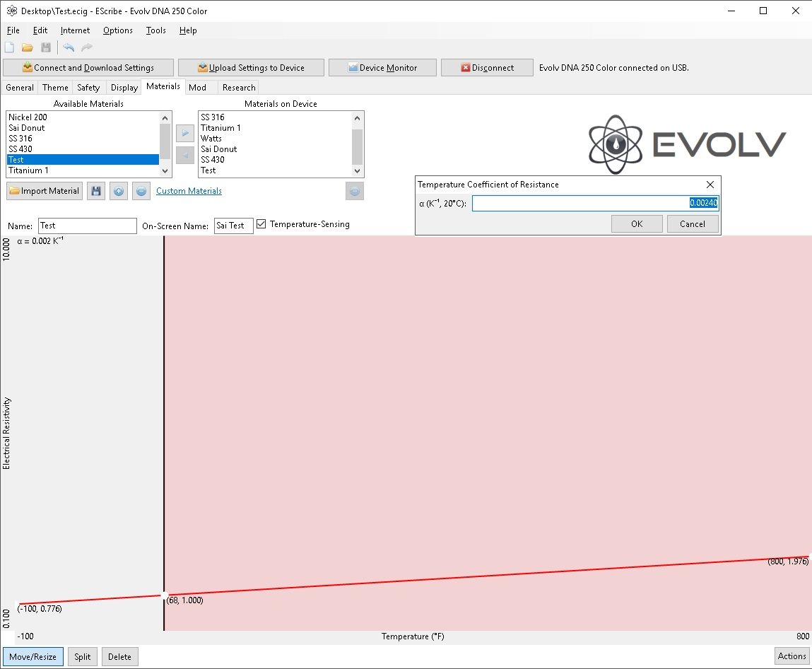812x669 pixels.
Task: Click the Open folder toolbar icon
Action: [x=28, y=47]
